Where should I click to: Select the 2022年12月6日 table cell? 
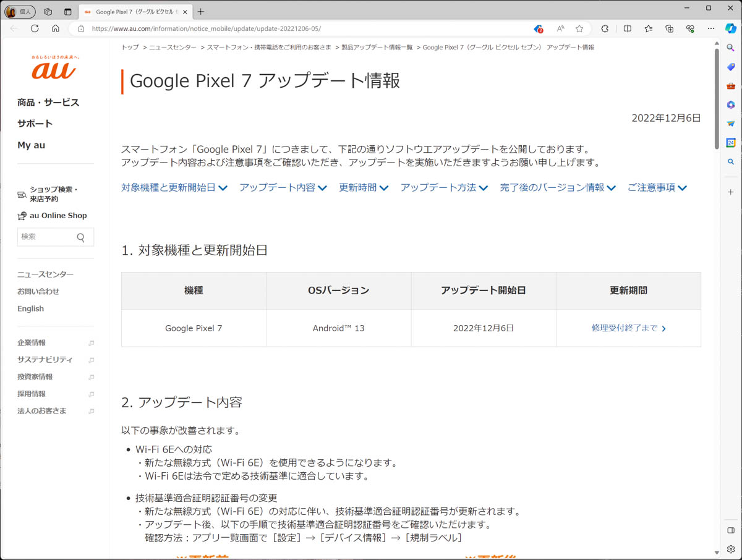tap(484, 328)
